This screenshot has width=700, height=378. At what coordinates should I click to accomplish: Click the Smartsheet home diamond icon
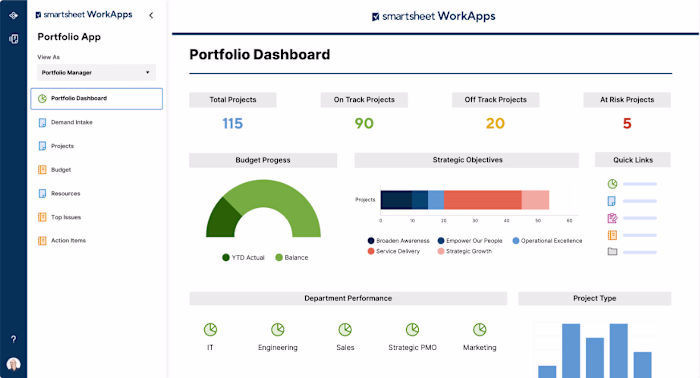[x=13, y=15]
